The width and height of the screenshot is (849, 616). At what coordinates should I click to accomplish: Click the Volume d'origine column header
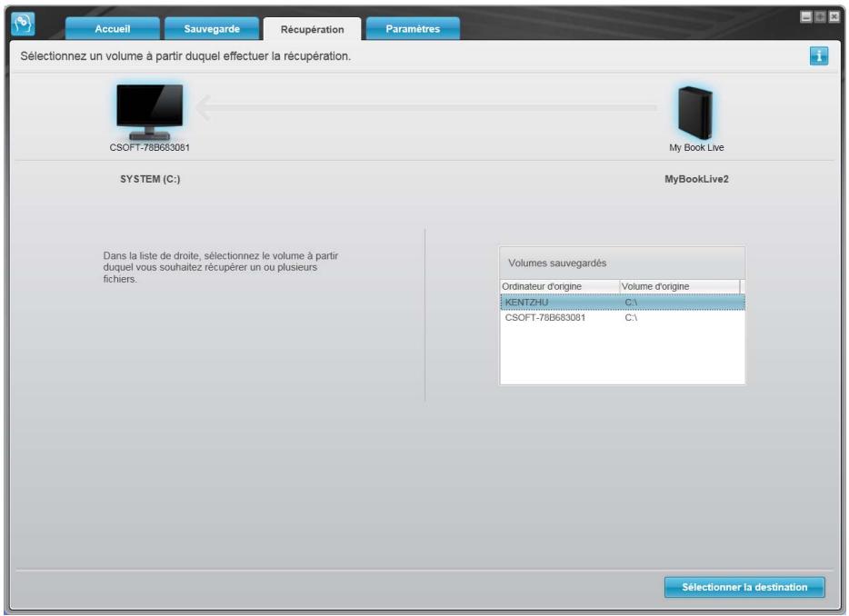(680, 286)
